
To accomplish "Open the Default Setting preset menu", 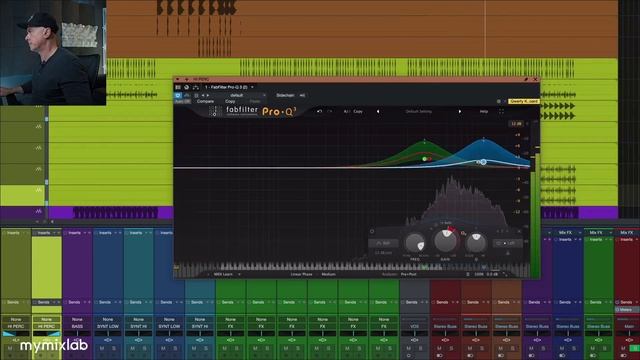I will pyautogui.click(x=418, y=111).
